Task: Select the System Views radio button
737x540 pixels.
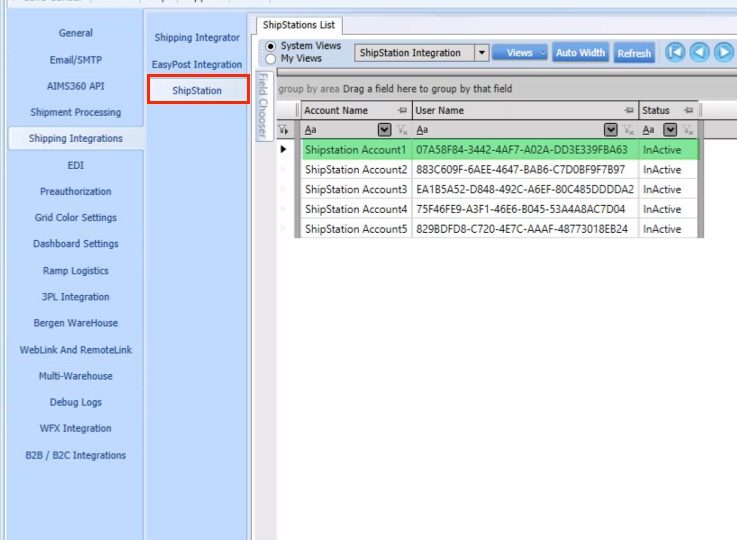Action: pyautogui.click(x=270, y=46)
